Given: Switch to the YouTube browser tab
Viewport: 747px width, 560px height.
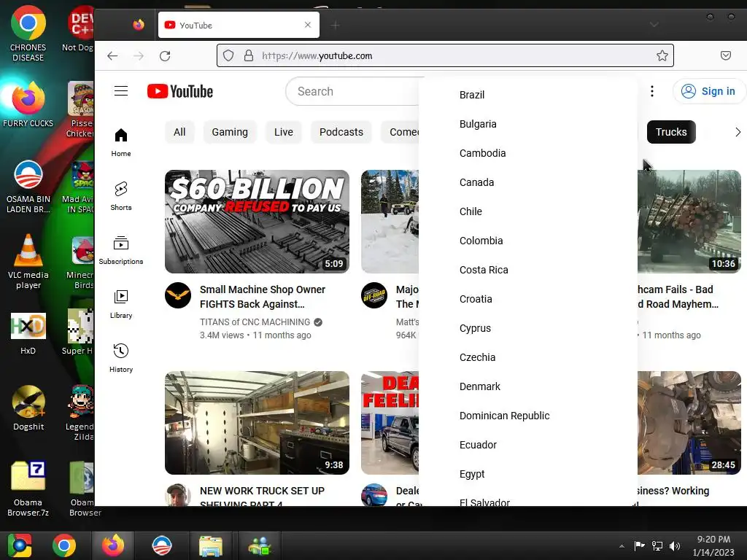Looking at the screenshot, I should coord(239,25).
